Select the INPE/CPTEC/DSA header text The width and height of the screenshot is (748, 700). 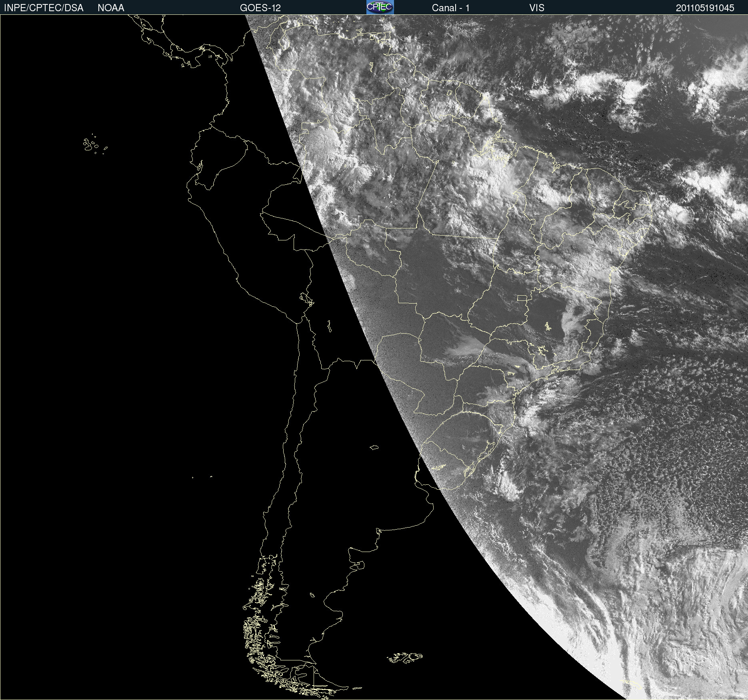click(44, 8)
